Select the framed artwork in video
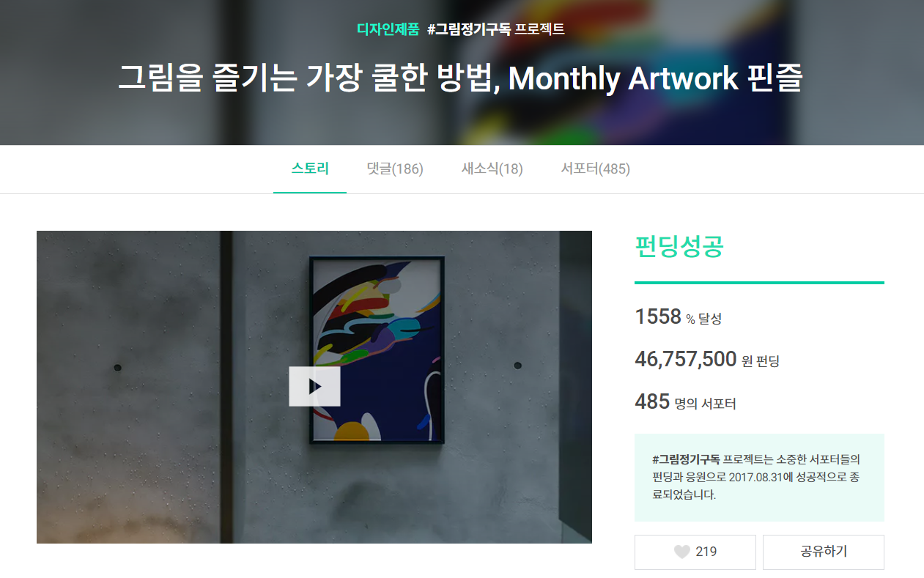This screenshot has width=924, height=578. coord(377,350)
